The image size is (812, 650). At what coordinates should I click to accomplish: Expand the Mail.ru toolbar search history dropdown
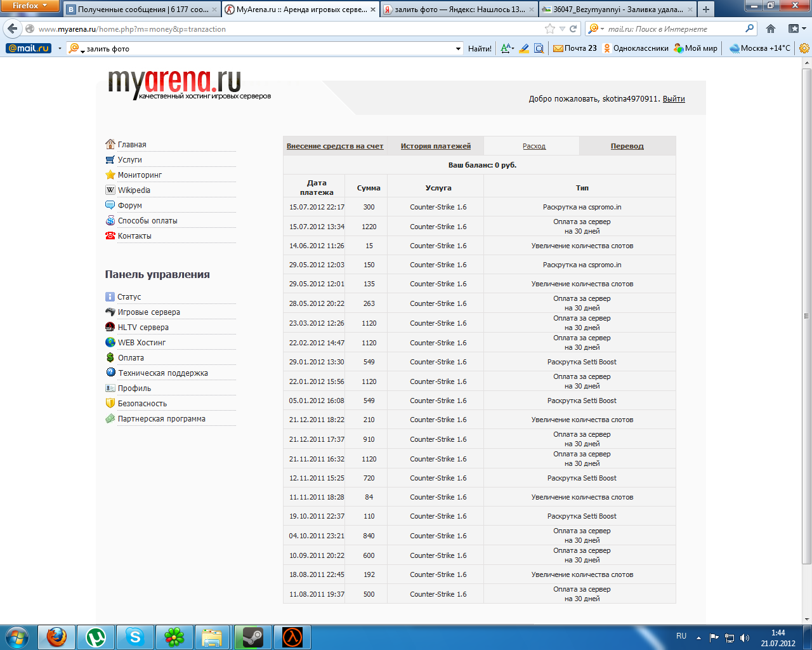459,49
